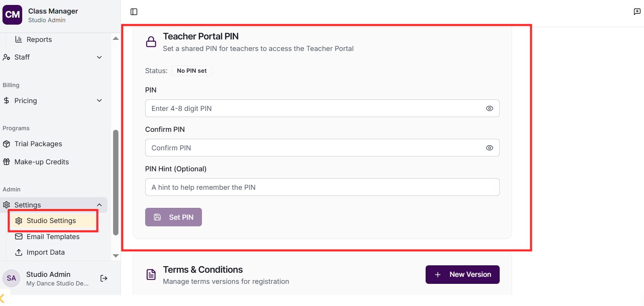Click the feedback chat icon top right
The width and height of the screenshot is (644, 306).
tap(637, 12)
